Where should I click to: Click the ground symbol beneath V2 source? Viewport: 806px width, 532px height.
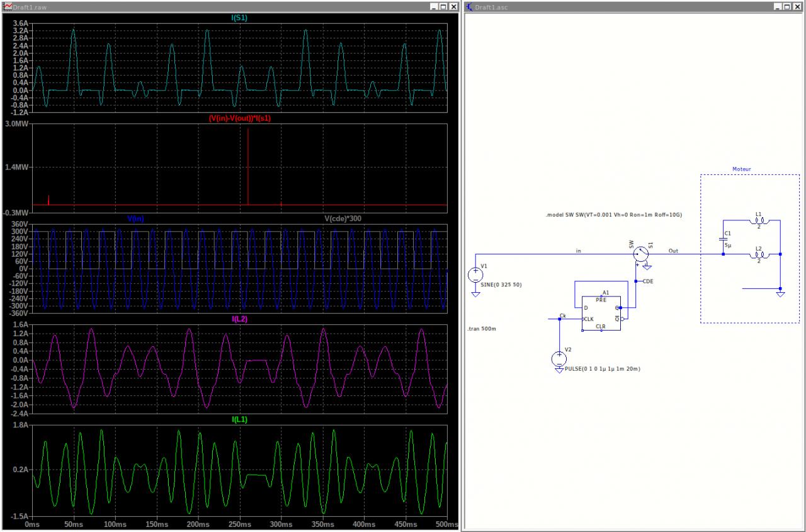point(559,370)
